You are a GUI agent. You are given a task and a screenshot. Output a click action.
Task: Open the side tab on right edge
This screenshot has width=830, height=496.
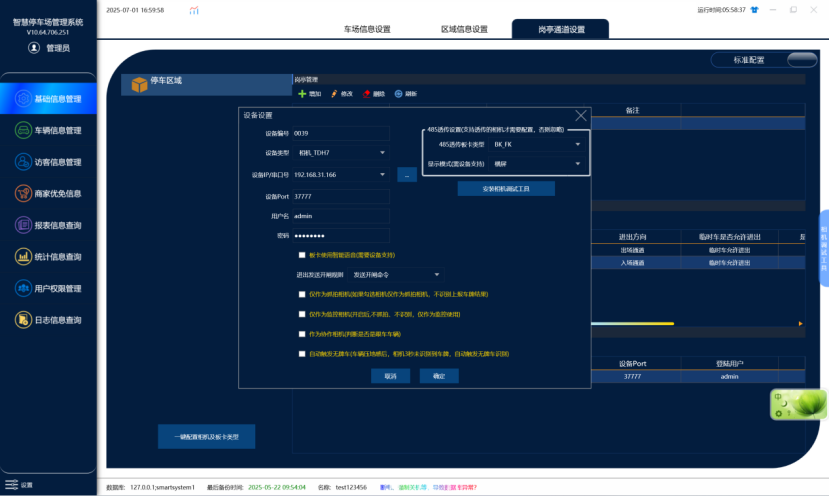point(824,248)
